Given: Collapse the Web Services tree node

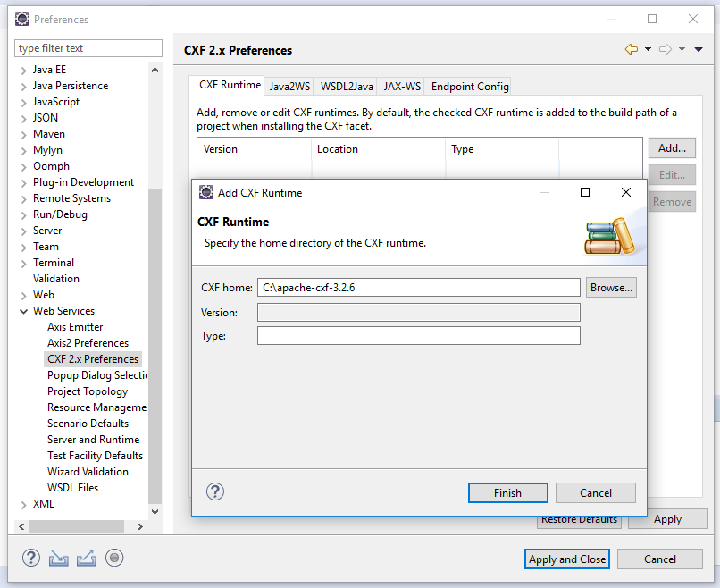Looking at the screenshot, I should pos(23,312).
